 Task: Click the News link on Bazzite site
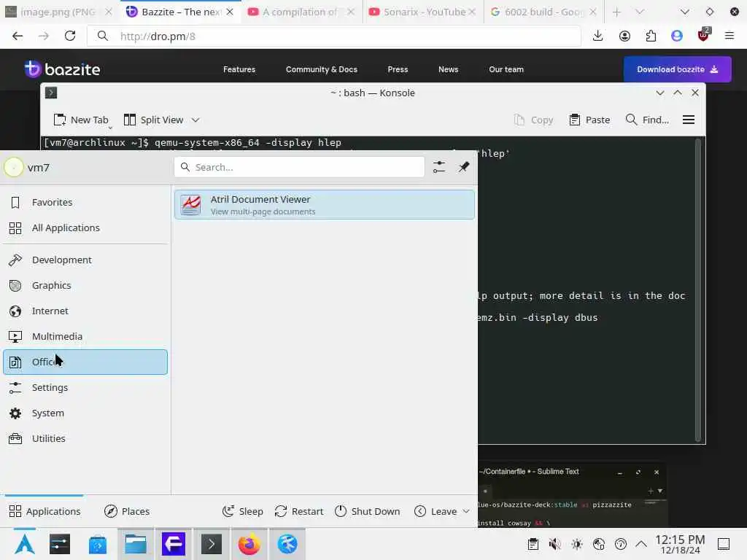point(449,69)
